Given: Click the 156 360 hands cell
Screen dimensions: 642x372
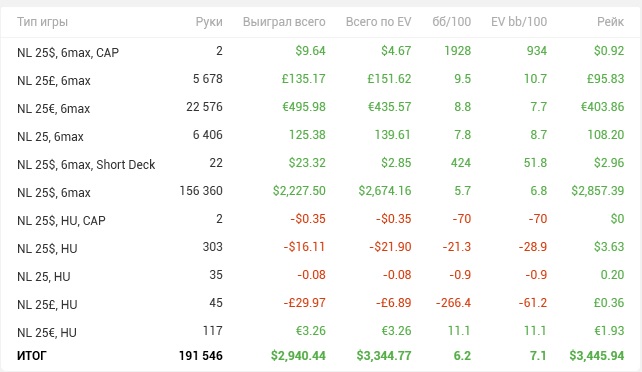Looking at the screenshot, I should point(201,191).
